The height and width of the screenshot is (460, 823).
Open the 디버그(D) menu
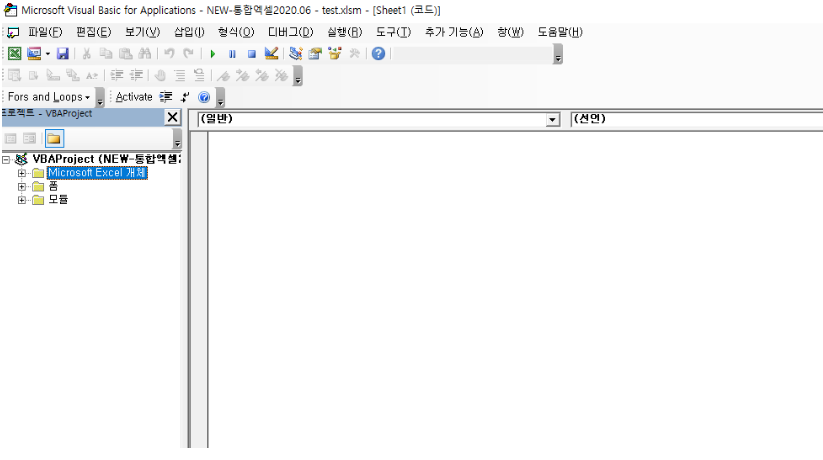click(x=290, y=32)
